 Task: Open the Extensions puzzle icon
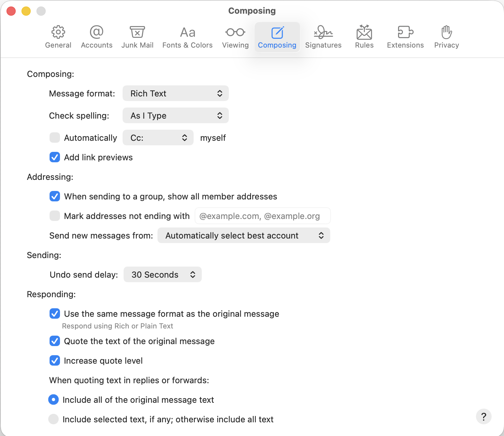pyautogui.click(x=406, y=32)
